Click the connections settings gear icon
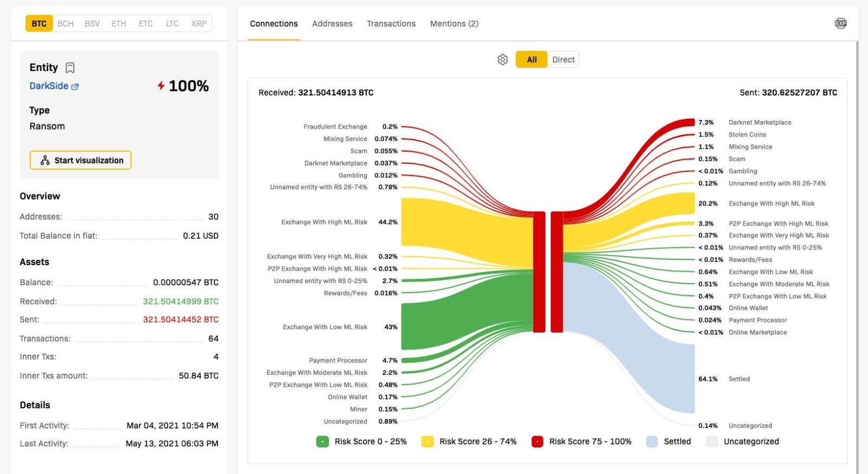Viewport: 868px width, 474px height. (x=502, y=60)
